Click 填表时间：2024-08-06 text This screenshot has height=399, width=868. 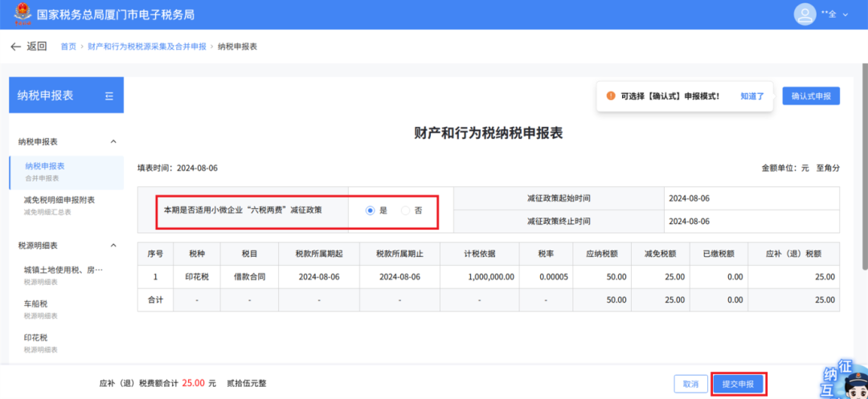178,168
